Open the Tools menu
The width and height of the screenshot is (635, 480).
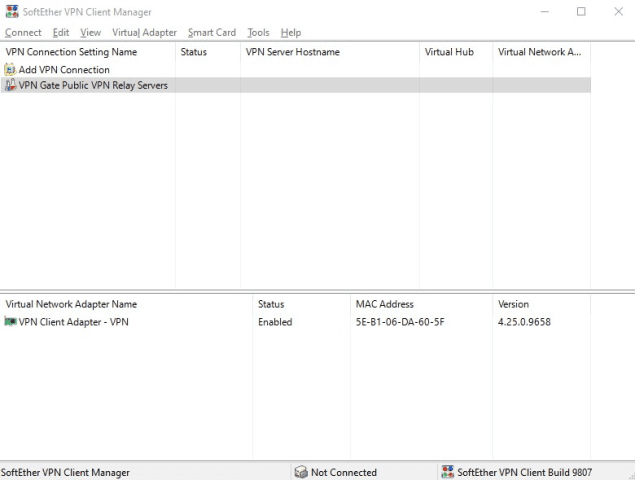[x=258, y=32]
